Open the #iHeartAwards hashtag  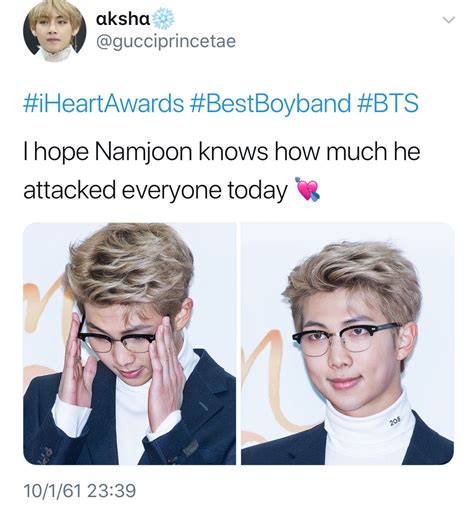104,103
